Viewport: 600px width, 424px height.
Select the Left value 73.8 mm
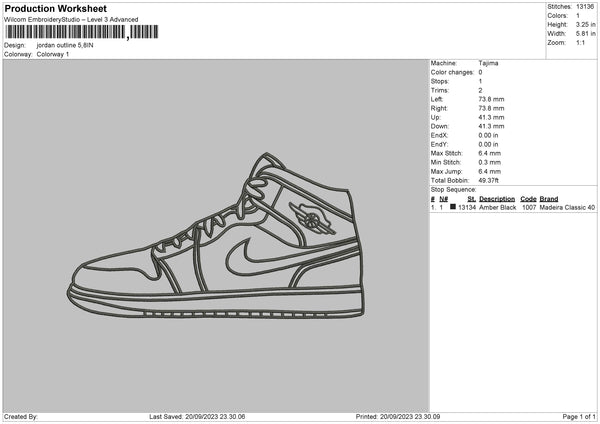point(491,99)
